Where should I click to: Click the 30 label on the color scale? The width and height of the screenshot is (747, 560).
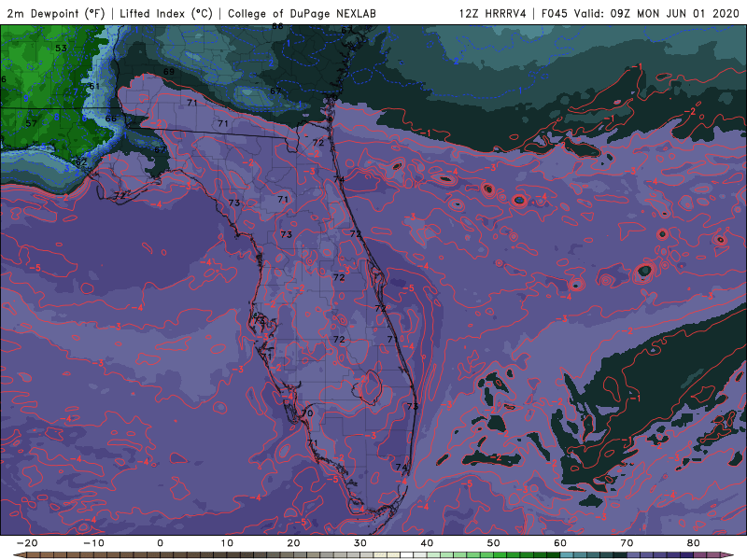coord(360,543)
